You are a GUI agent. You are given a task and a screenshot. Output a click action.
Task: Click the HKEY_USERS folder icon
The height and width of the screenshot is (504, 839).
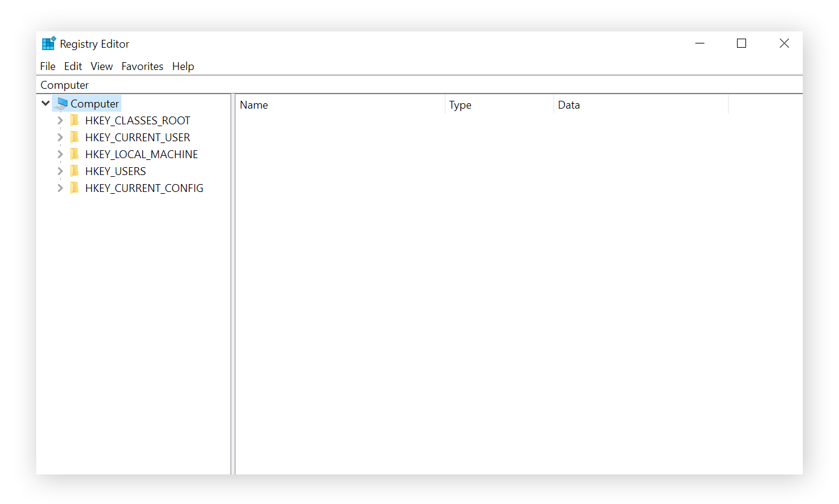[74, 171]
